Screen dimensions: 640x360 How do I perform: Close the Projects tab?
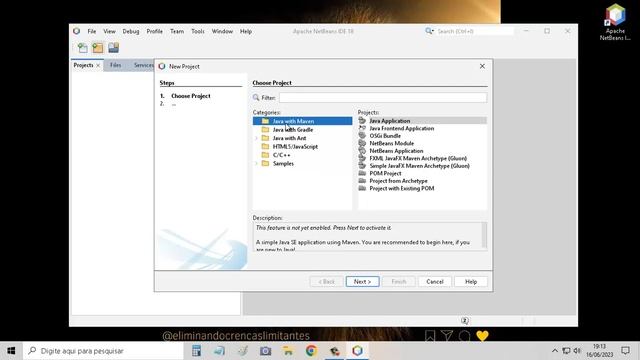coord(98,65)
